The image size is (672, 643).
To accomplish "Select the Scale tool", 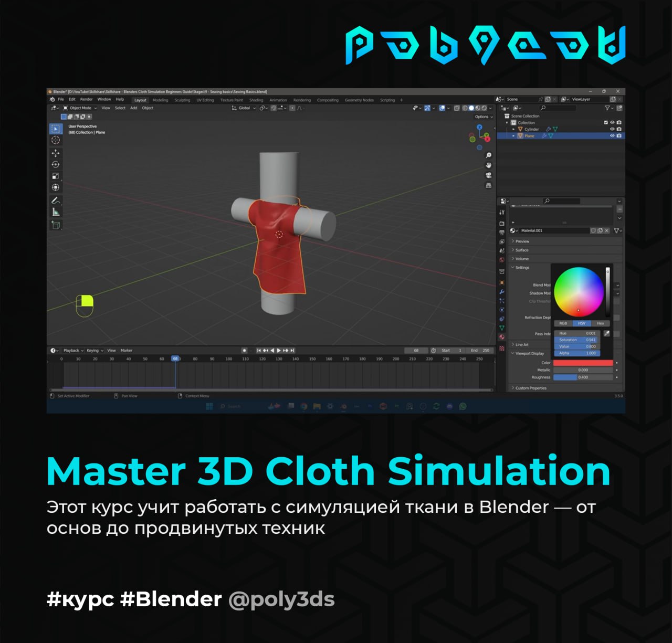I will pos(55,176).
